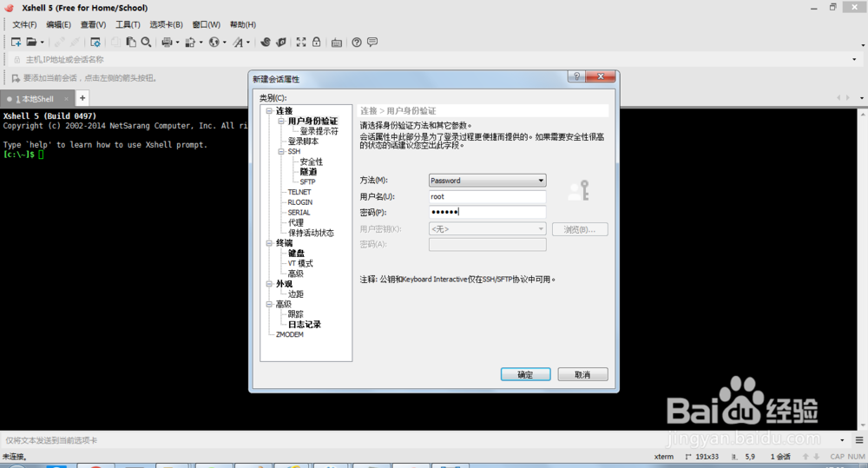Close the 本地Shell tab with its X
Image resolution: width=868 pixels, height=468 pixels.
pos(66,99)
